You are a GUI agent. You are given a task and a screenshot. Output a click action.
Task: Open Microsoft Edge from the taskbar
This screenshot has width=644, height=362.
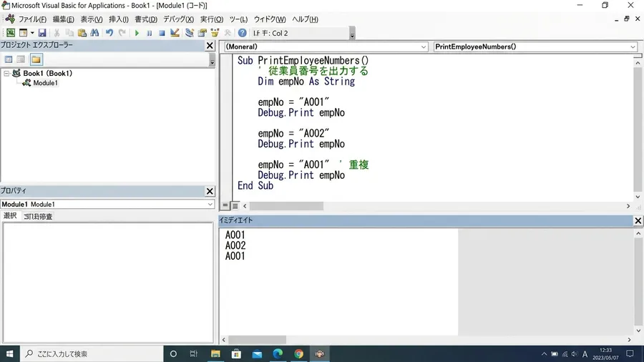coord(278,354)
